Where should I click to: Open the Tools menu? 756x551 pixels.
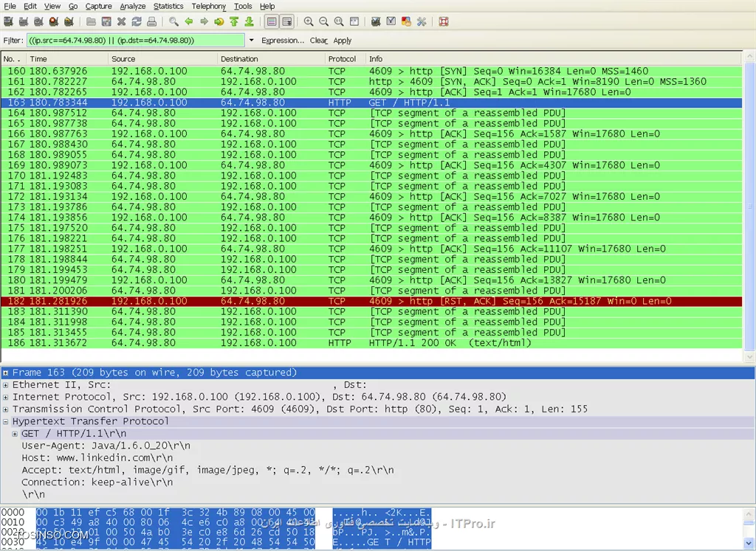click(243, 6)
